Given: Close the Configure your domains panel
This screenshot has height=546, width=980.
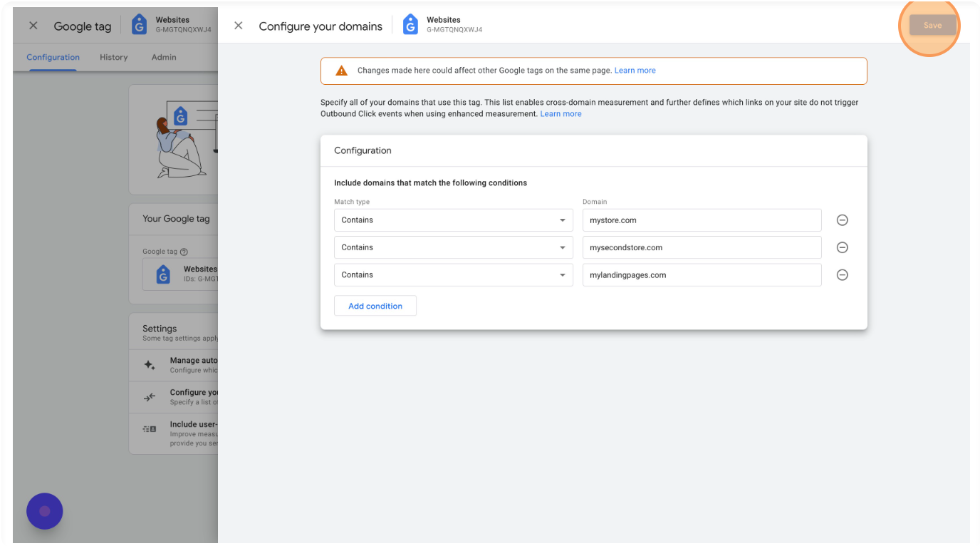Looking at the screenshot, I should click(x=239, y=26).
